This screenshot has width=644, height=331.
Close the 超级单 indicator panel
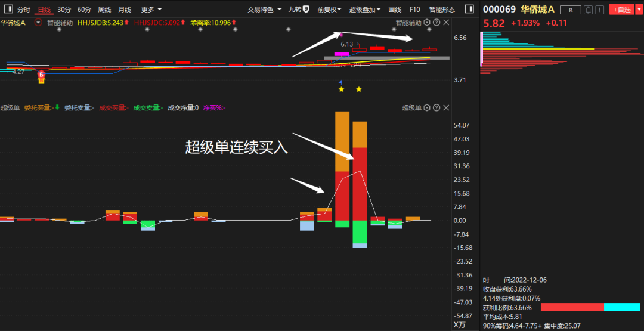[446, 107]
